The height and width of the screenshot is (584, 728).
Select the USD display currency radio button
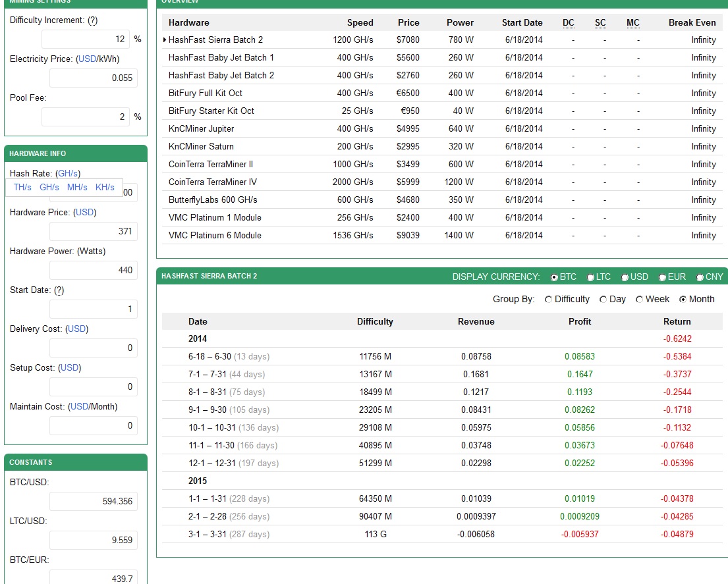pos(625,277)
